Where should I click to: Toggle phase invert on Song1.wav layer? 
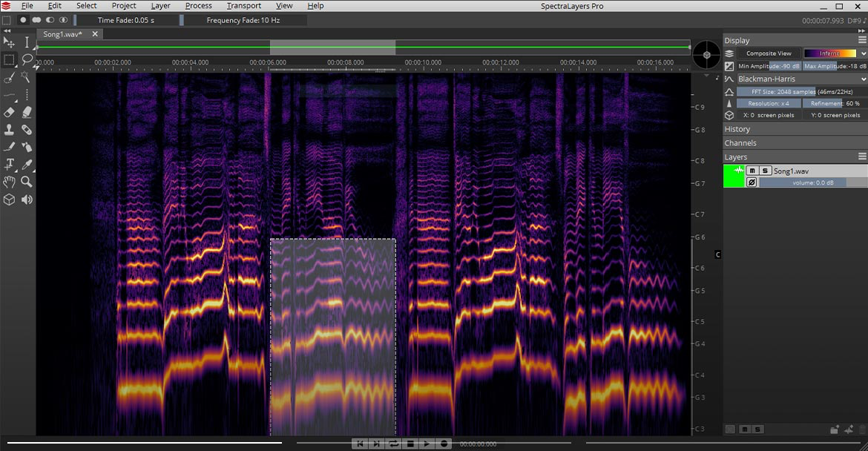tap(752, 182)
